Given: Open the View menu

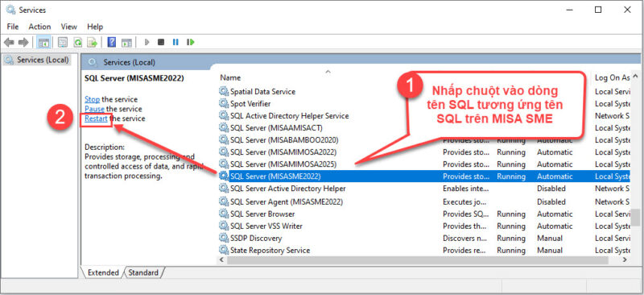Looking at the screenshot, I should pos(69,27).
